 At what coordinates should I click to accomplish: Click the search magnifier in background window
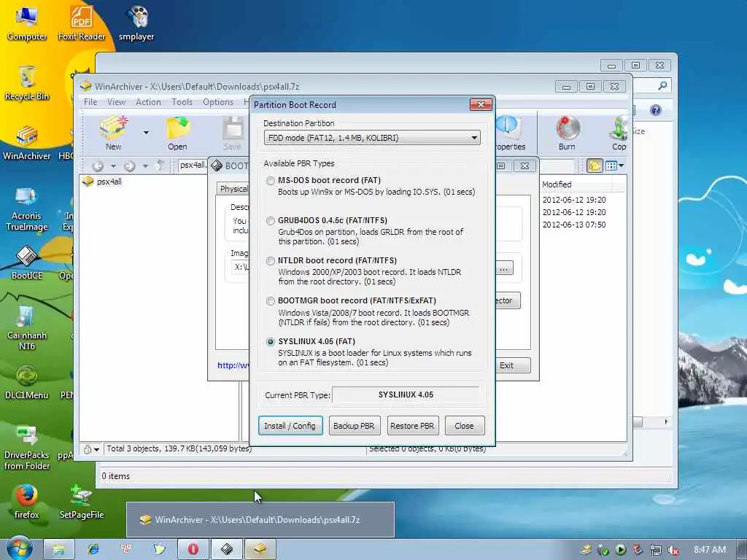pyautogui.click(x=662, y=86)
